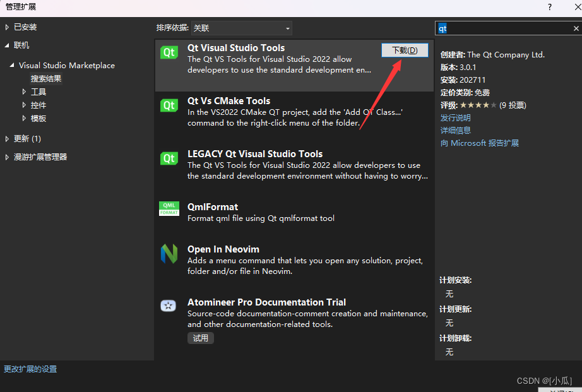582x392 pixels.
Task: Collapse the Visual Studio Marketplace node
Action: [12, 66]
